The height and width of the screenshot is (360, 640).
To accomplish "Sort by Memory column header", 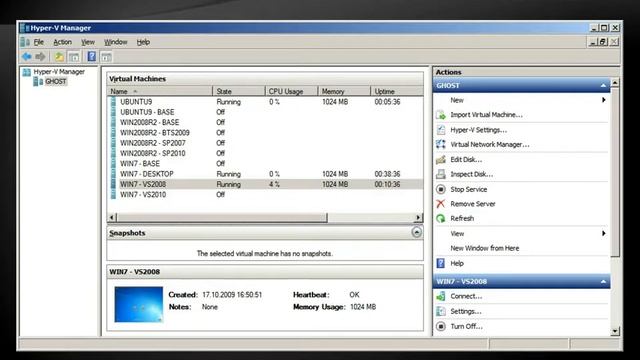I will pyautogui.click(x=344, y=91).
